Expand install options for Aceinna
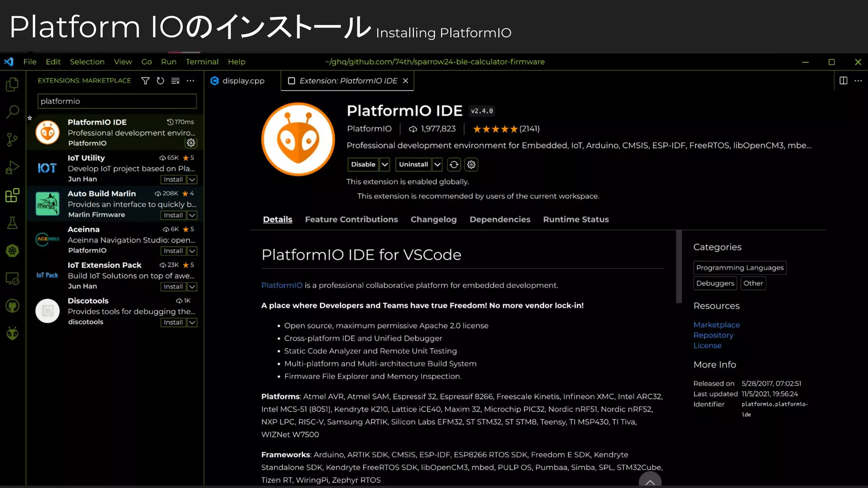This screenshot has height=488, width=868. [x=192, y=251]
